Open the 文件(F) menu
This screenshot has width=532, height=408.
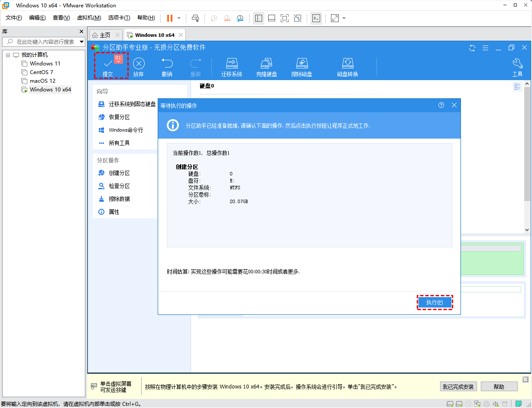tap(14, 18)
